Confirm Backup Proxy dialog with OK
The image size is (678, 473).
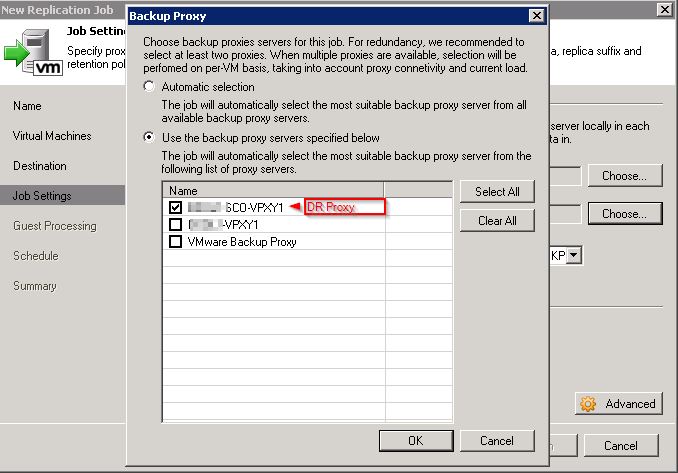pyautogui.click(x=416, y=441)
